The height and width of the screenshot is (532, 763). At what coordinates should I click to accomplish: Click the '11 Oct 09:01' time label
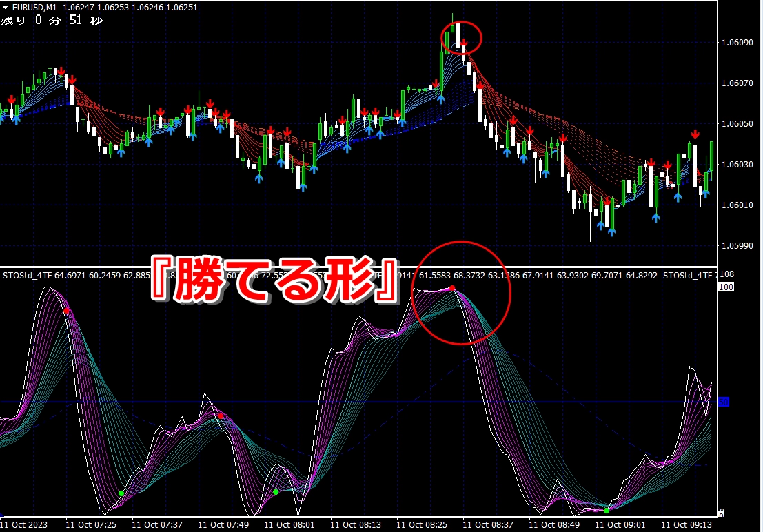click(620, 524)
